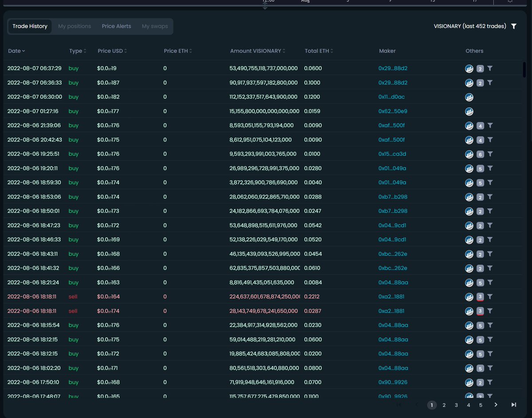Click the Total ETH value 0.1200
532x418 pixels.
tap(313, 97)
